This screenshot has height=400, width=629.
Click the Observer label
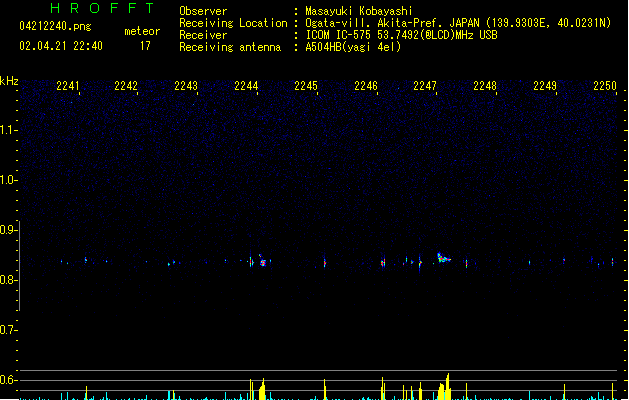tap(203, 11)
